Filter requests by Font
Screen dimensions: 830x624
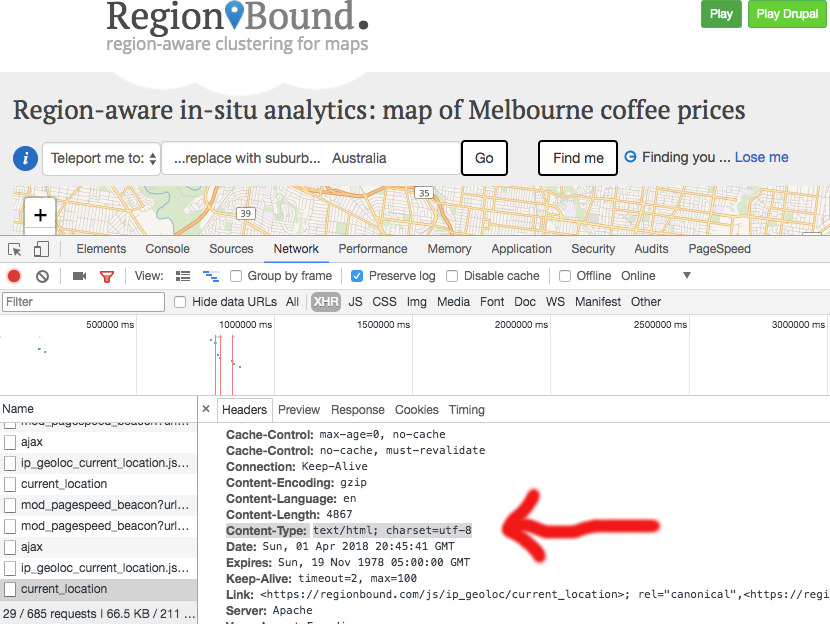pos(492,302)
